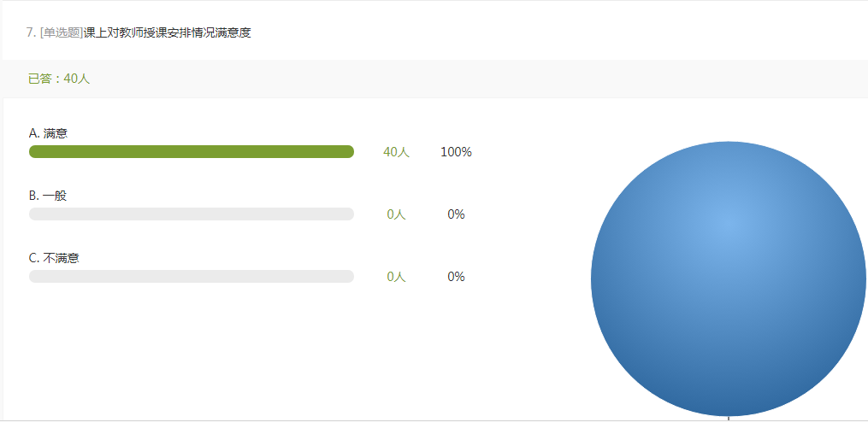Click the 0人 count for 一般

[x=396, y=214]
